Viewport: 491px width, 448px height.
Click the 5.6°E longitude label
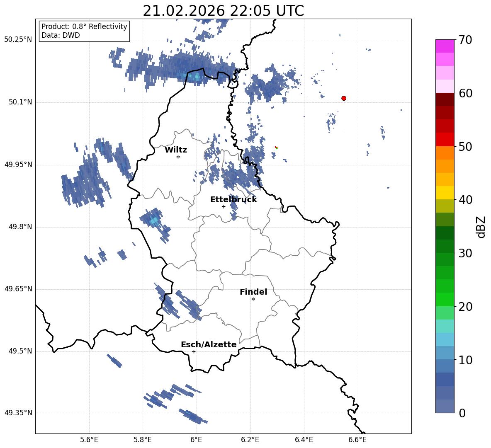[x=89, y=440]
